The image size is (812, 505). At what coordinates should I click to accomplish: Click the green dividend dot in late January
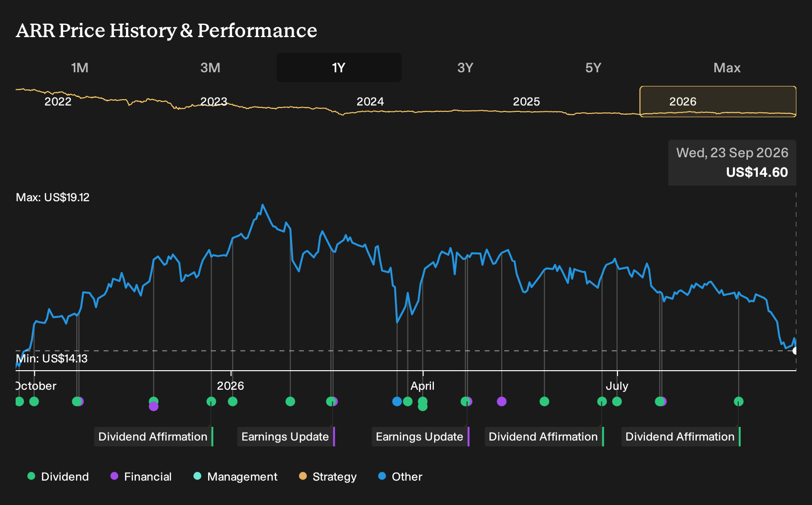point(290,401)
